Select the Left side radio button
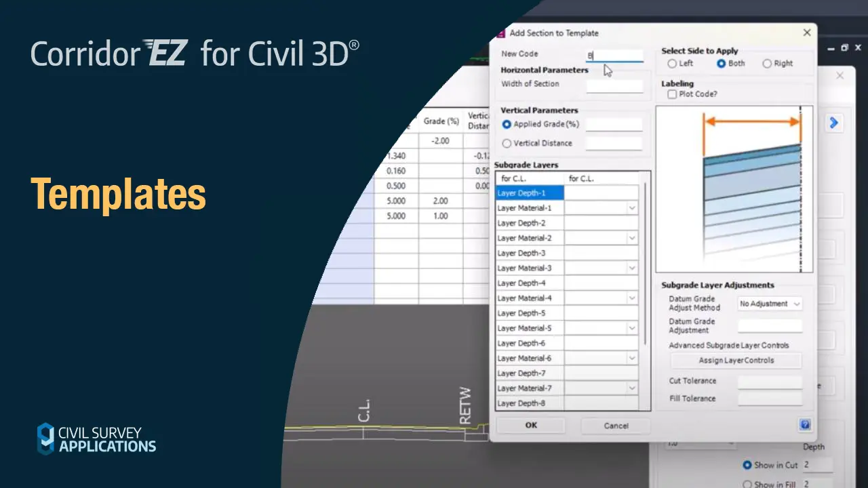Screen dimensions: 868x488 pos(672,64)
